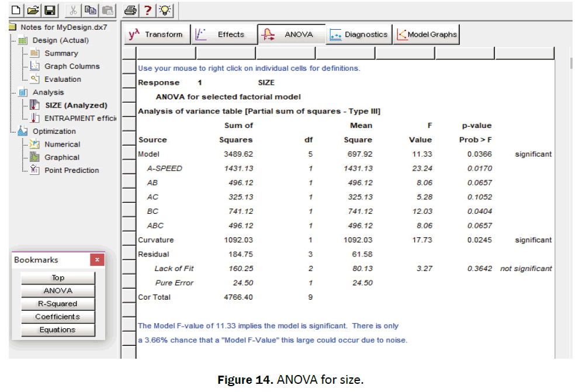Close the Bookmarks panel
This screenshot has height=392, width=579.
(x=97, y=260)
